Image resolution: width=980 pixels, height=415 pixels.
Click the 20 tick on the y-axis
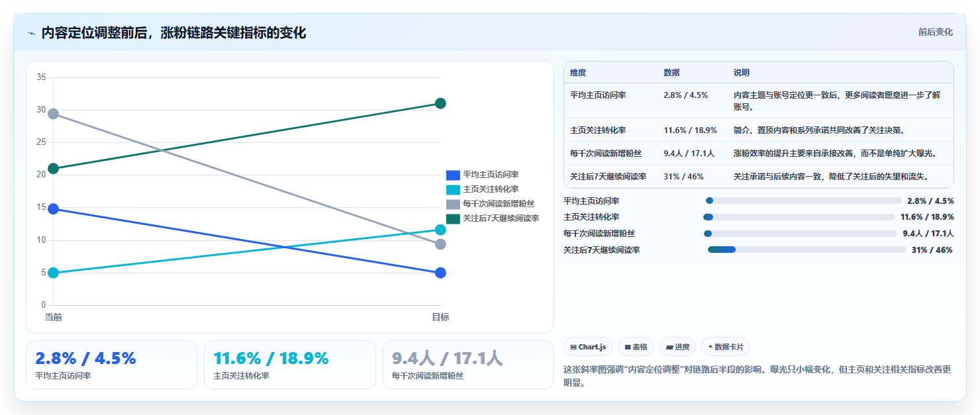coord(40,175)
